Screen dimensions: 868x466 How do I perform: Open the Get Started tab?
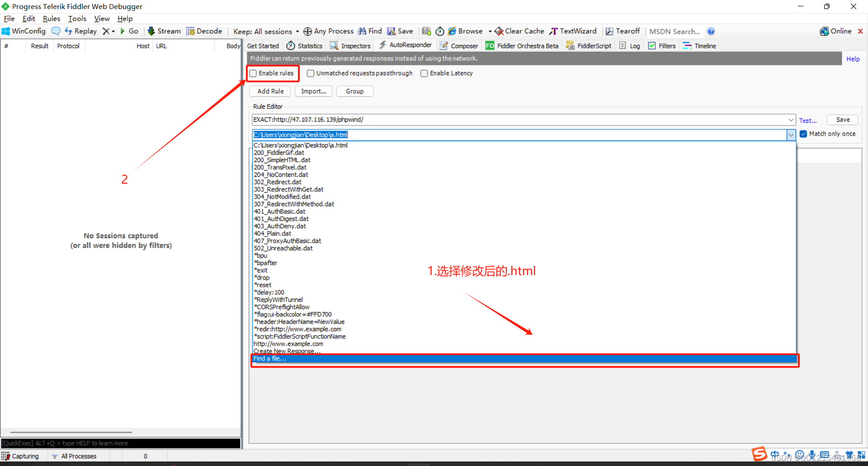pos(263,46)
